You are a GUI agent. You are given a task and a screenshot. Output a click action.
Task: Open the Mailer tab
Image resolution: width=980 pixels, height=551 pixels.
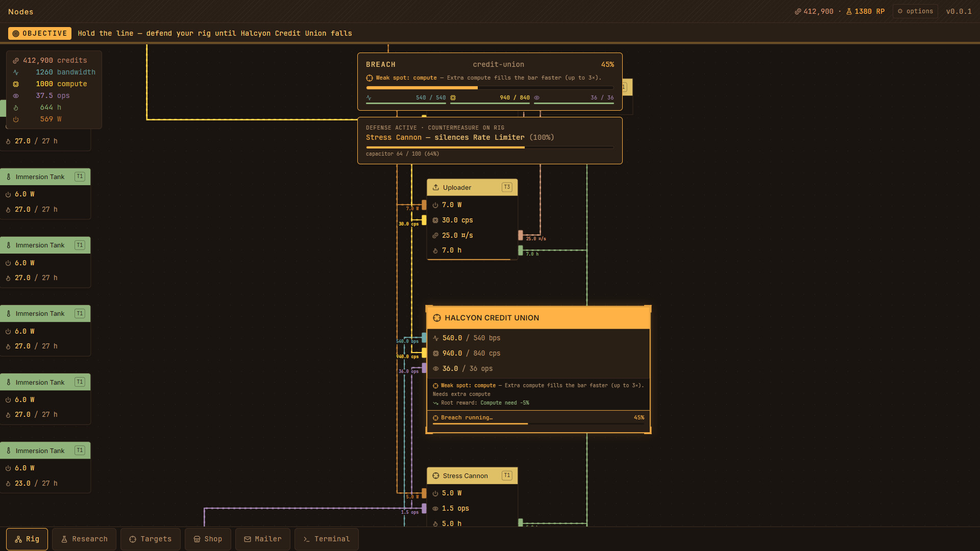point(263,539)
